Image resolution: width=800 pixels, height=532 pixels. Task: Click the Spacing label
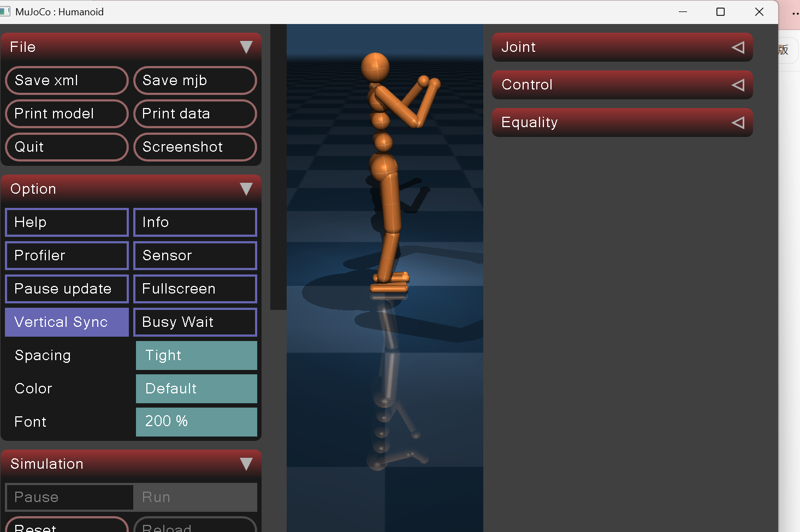[43, 356]
